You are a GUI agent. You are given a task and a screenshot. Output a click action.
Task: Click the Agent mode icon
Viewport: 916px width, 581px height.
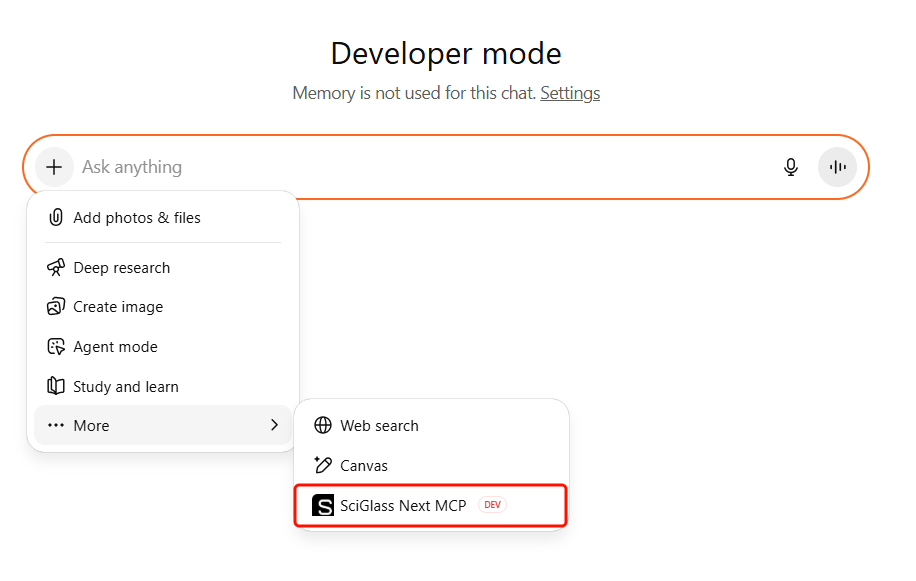tap(56, 347)
